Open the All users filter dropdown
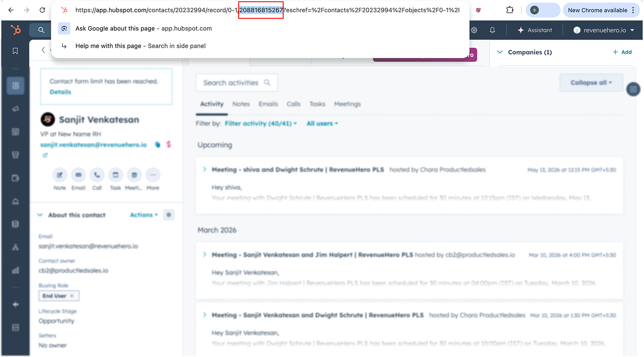This screenshot has height=357, width=644. pyautogui.click(x=322, y=124)
